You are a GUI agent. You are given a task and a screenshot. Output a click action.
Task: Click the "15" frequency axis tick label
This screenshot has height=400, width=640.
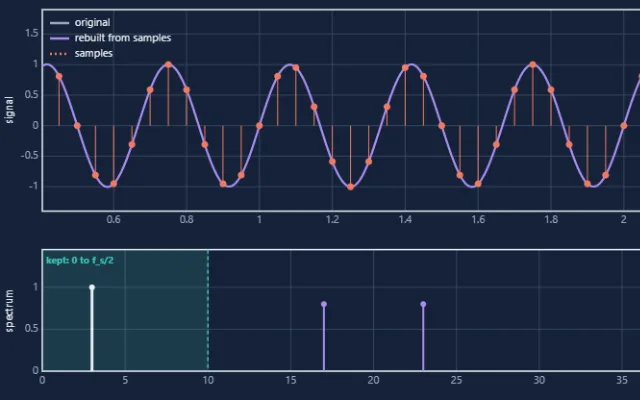click(x=291, y=380)
